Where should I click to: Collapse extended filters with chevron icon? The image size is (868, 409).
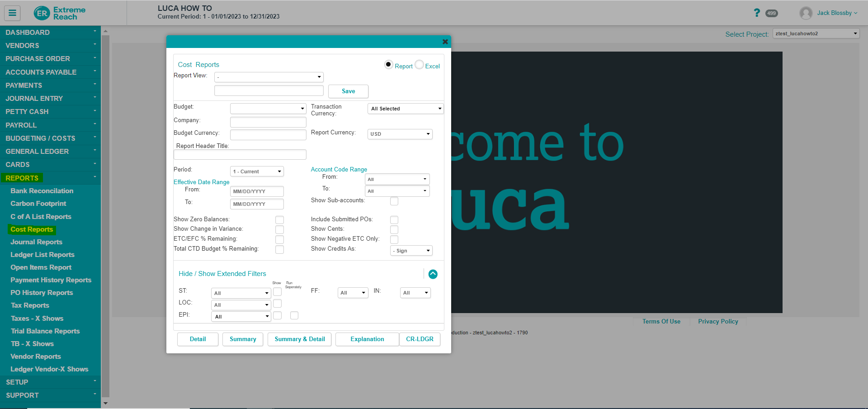pos(433,274)
